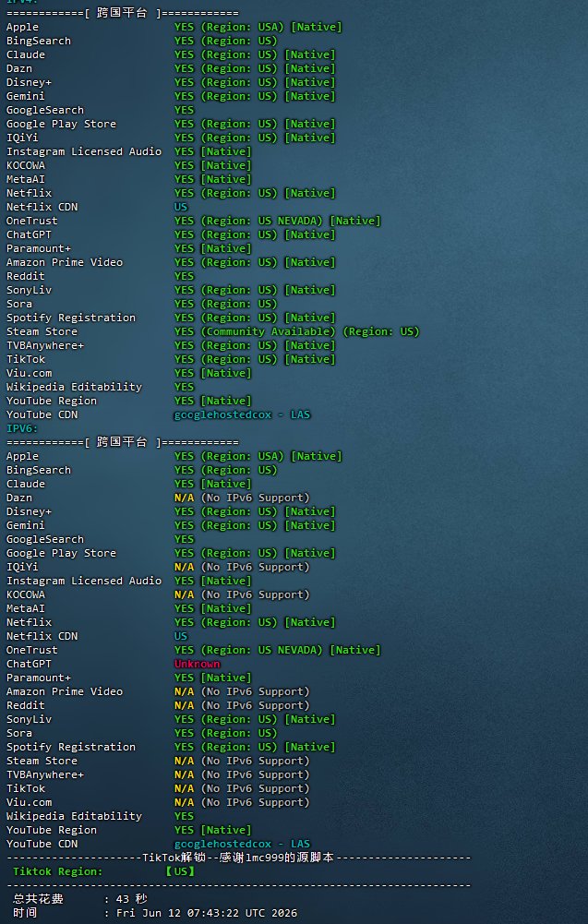Select the IPv6 "Netflix CDN" value "US"
The image size is (588, 924).
point(180,636)
